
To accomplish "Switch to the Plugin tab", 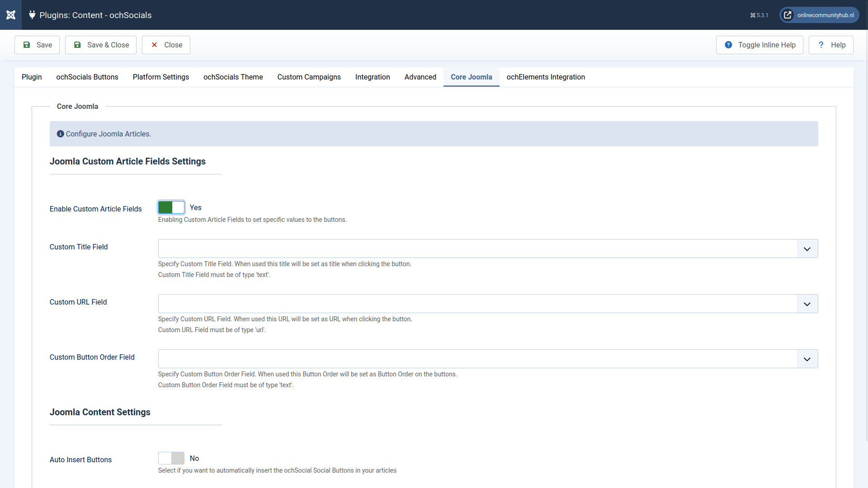I will tap(32, 77).
